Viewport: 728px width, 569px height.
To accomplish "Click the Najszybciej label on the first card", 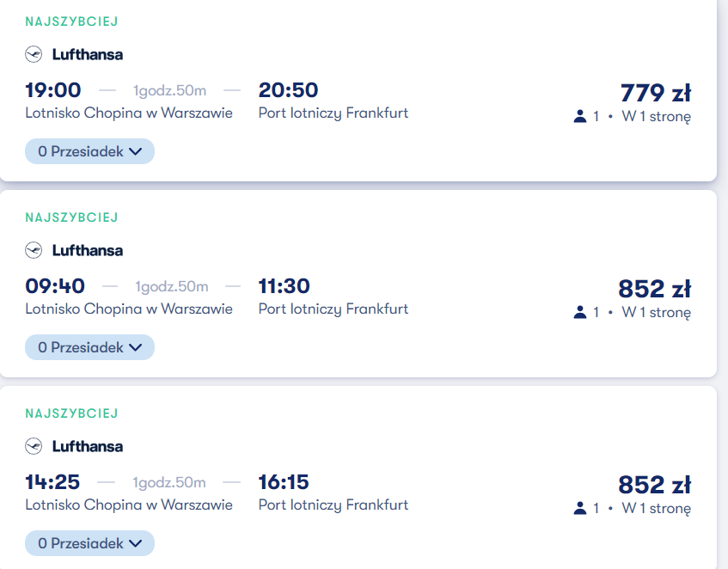I will (x=71, y=21).
